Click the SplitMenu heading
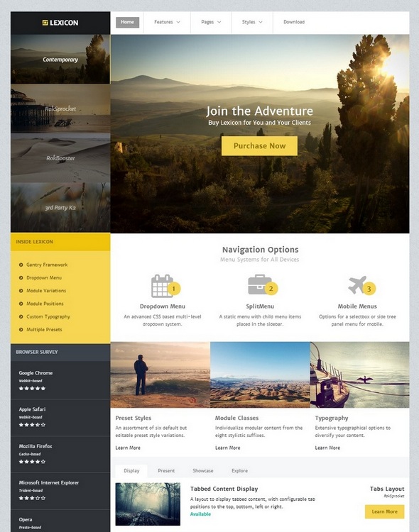This screenshot has width=419, height=532. tap(260, 306)
